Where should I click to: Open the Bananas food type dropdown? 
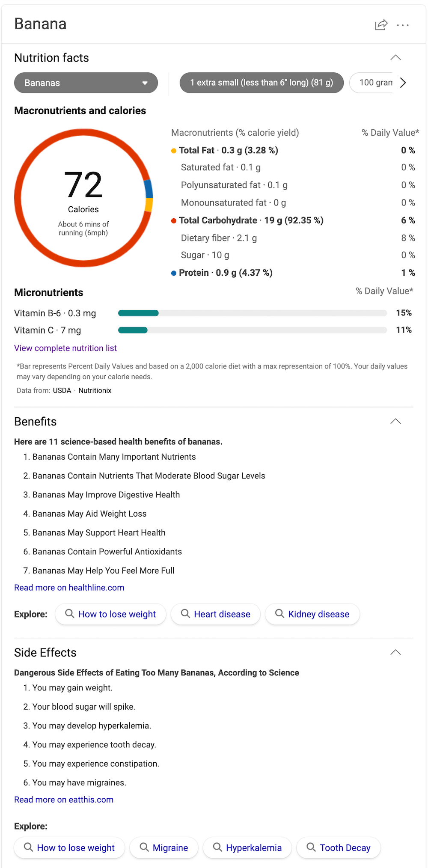[x=86, y=83]
